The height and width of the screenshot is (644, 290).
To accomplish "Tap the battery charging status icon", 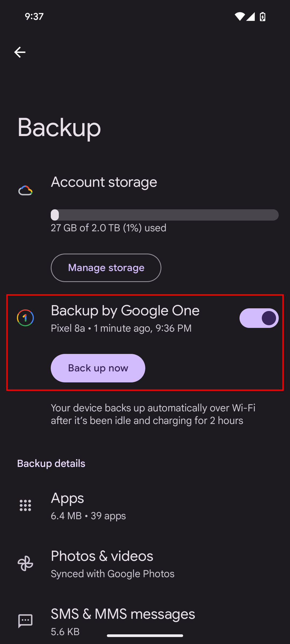I will point(263,17).
